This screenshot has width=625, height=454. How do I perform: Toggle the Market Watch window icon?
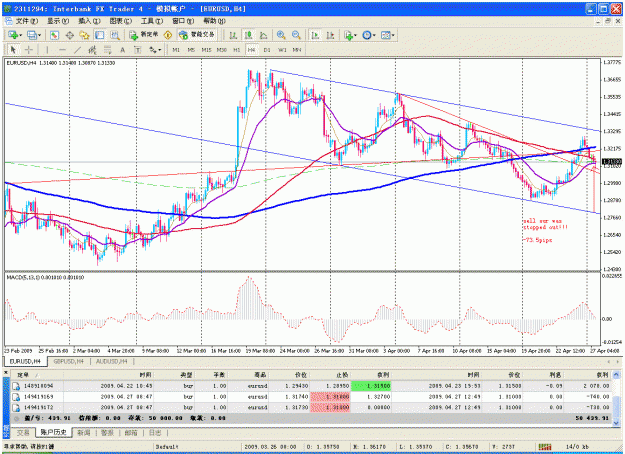[x=55, y=35]
